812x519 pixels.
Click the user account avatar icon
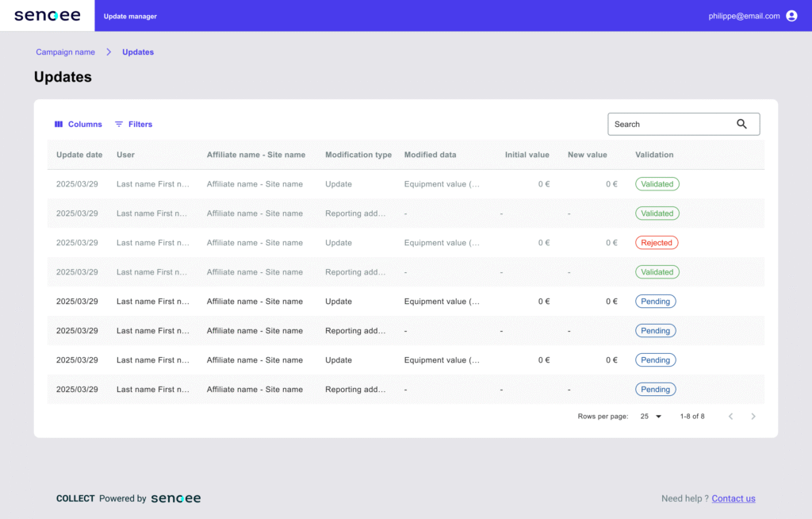(x=791, y=16)
